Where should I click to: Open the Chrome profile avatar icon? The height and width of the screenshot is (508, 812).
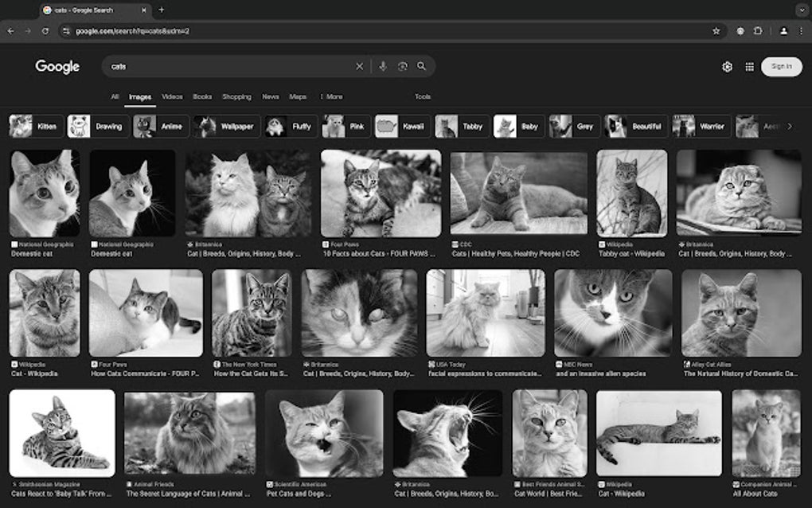pos(783,31)
